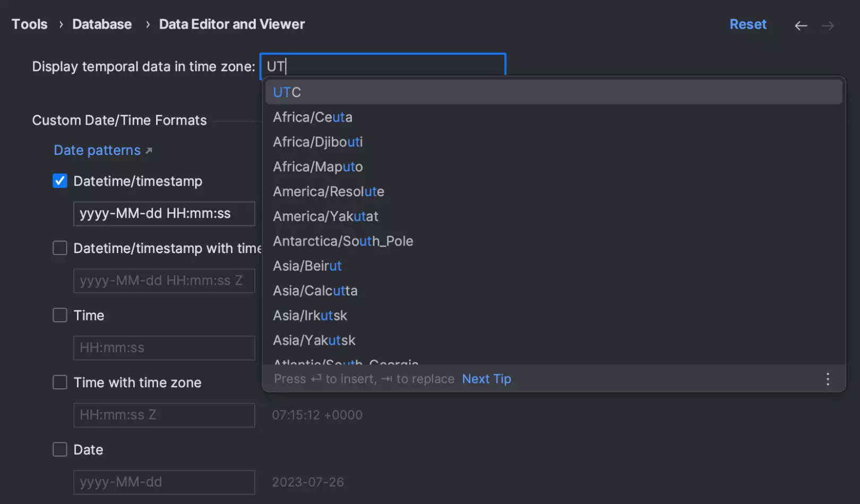Click the back navigation arrow

click(801, 25)
